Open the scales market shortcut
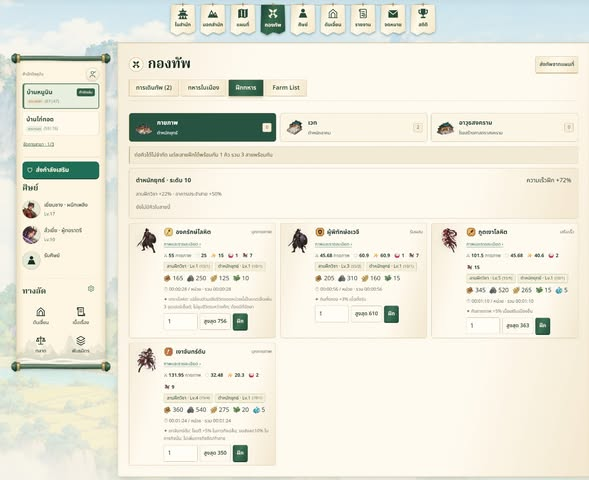Viewport: 589px width, 480px height. (41, 344)
